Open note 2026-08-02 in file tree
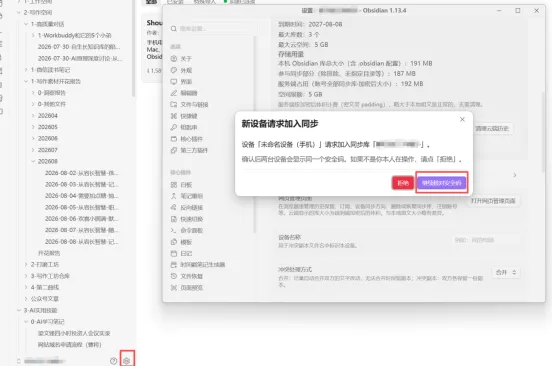This screenshot has width=553, height=367. point(81,173)
